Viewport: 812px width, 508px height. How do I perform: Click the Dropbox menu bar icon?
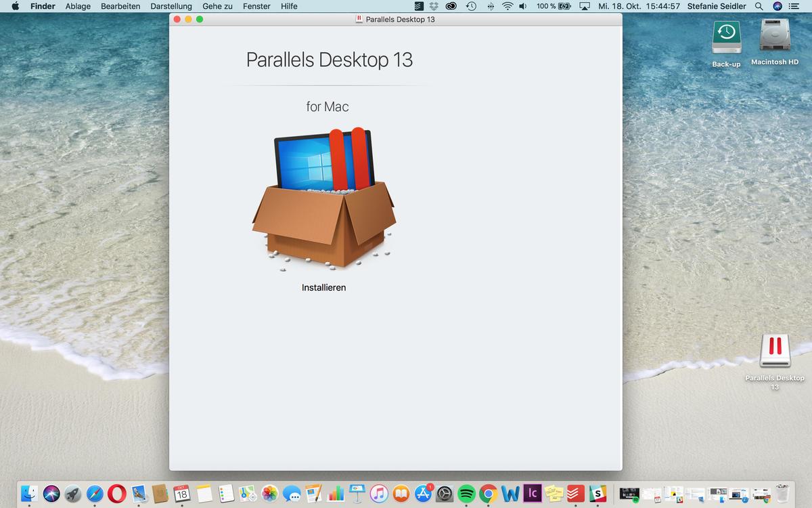tap(434, 6)
